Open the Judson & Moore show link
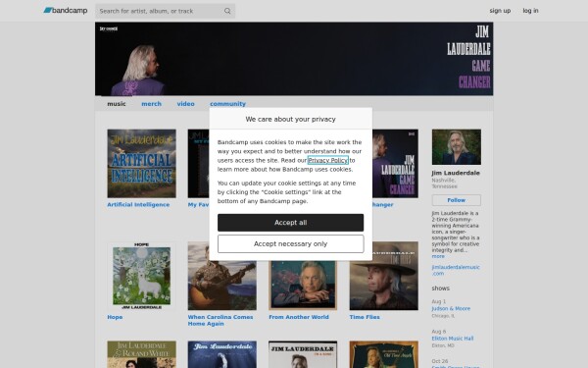This screenshot has width=588, height=368. tap(451, 309)
